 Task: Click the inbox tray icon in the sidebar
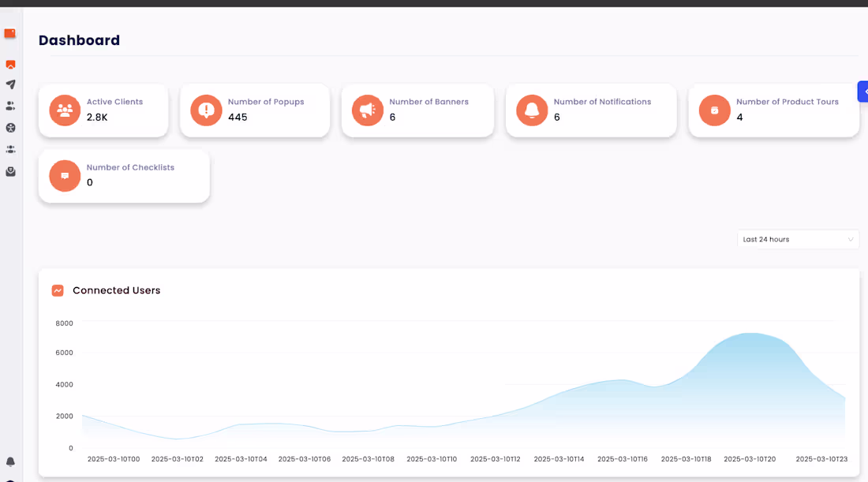[10, 171]
